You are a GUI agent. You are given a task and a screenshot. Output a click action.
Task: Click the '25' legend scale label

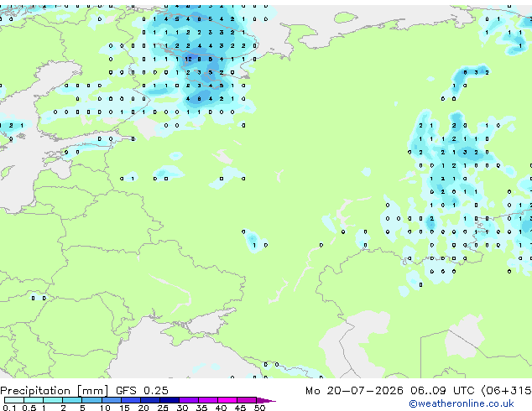click(163, 408)
